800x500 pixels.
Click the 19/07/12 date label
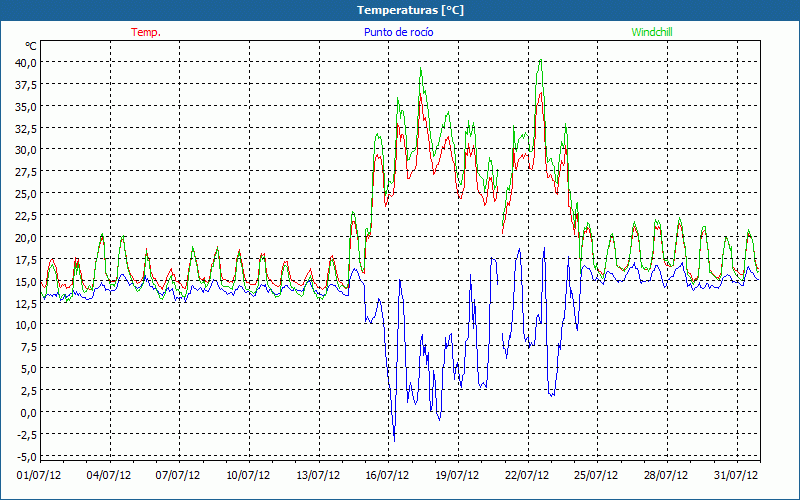457,475
